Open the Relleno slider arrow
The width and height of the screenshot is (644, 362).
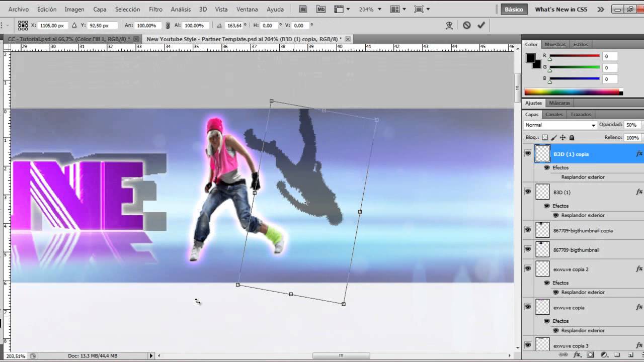pos(642,137)
